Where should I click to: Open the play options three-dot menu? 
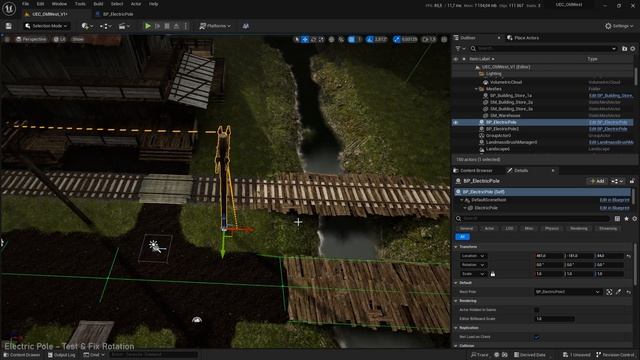(x=186, y=26)
